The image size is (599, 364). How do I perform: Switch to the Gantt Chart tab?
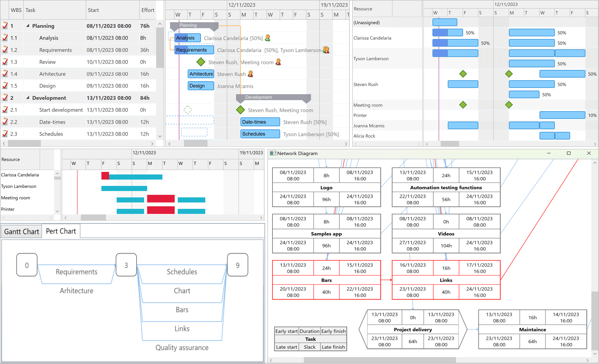(21, 231)
